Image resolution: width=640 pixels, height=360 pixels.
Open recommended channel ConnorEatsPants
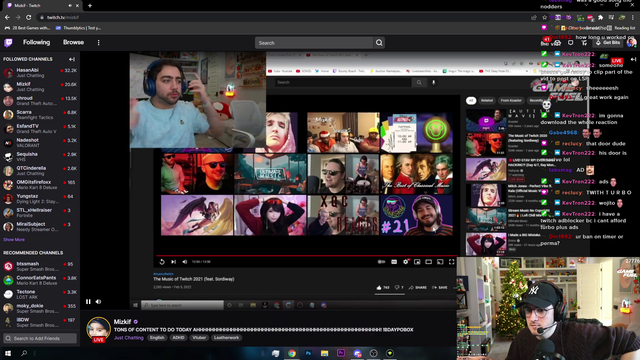coord(40,280)
